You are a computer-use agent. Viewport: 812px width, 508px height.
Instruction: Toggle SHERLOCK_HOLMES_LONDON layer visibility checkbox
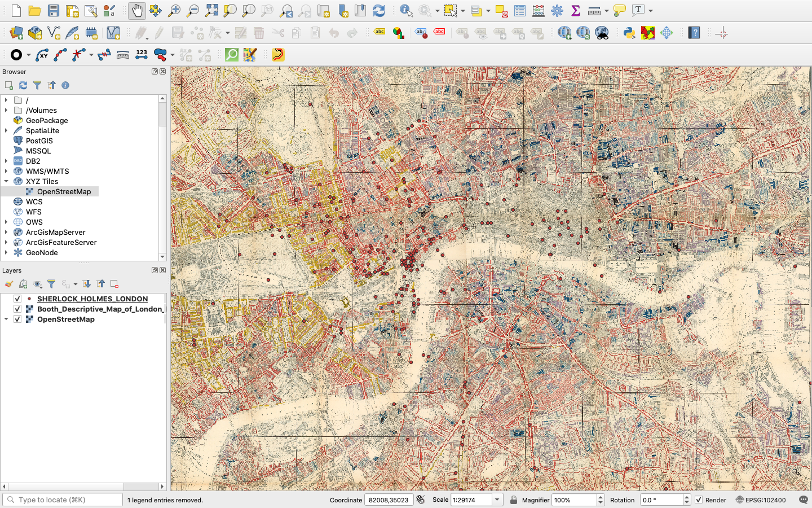point(17,299)
